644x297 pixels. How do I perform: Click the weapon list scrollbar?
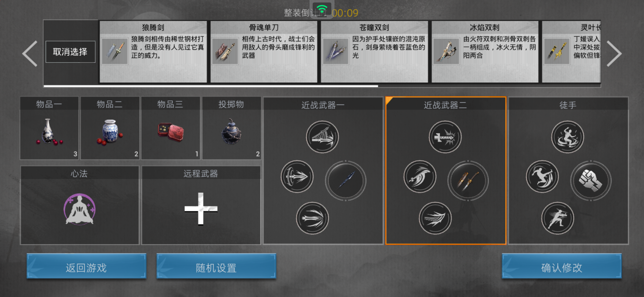click(322, 86)
